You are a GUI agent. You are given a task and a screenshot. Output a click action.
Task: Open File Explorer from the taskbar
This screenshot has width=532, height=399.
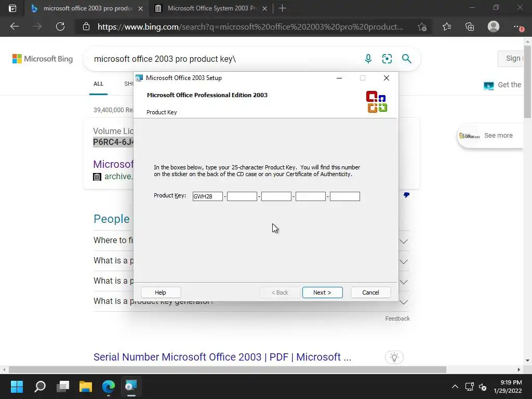tap(86, 386)
